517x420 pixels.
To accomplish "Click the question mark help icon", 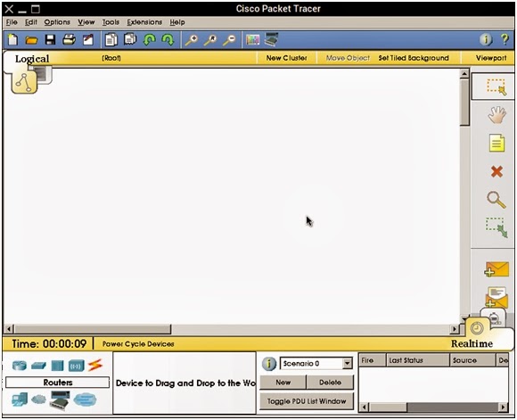I will pyautogui.click(x=505, y=39).
